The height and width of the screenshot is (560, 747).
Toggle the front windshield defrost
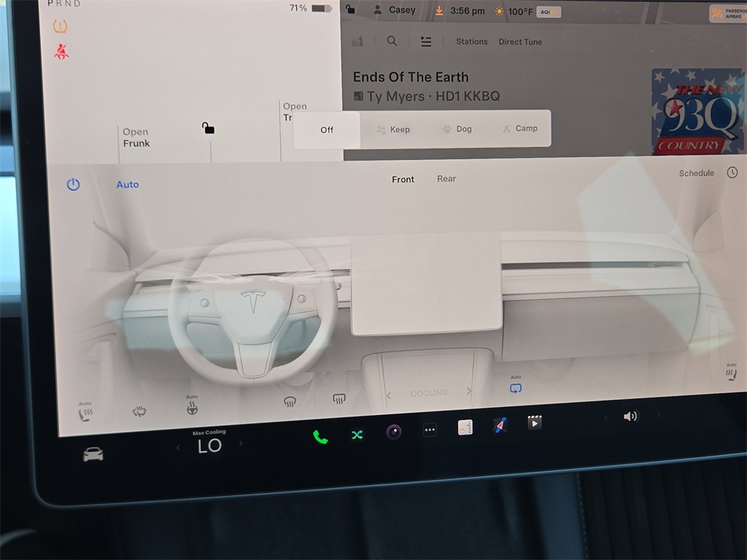point(290,402)
